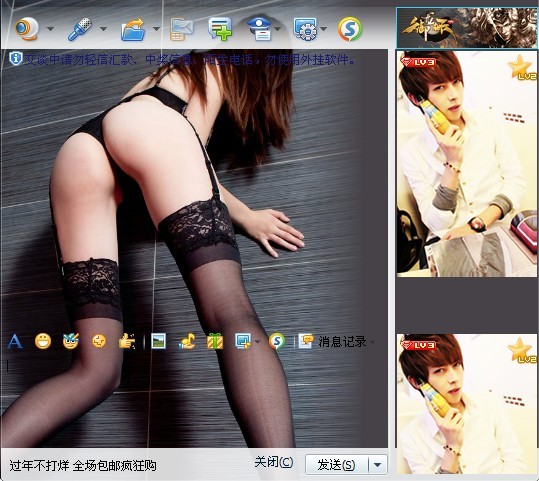Expand dropdown next to monitor gear icon
Image resolution: width=539 pixels, height=481 pixels.
coord(323,29)
